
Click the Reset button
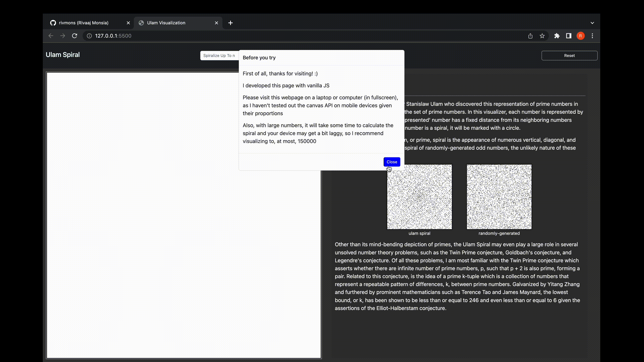pyautogui.click(x=569, y=55)
